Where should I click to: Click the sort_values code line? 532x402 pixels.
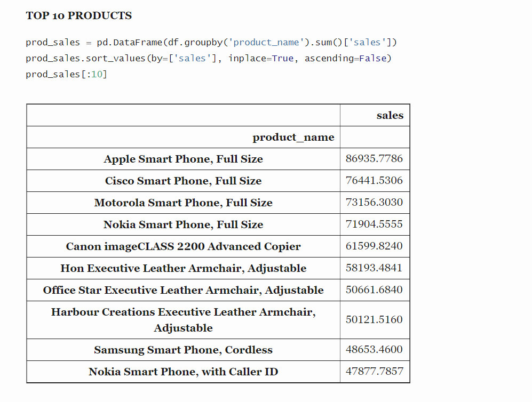[x=208, y=58]
